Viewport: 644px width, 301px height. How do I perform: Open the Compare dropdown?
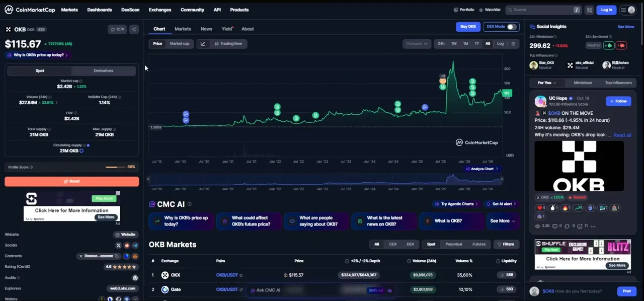417,44
